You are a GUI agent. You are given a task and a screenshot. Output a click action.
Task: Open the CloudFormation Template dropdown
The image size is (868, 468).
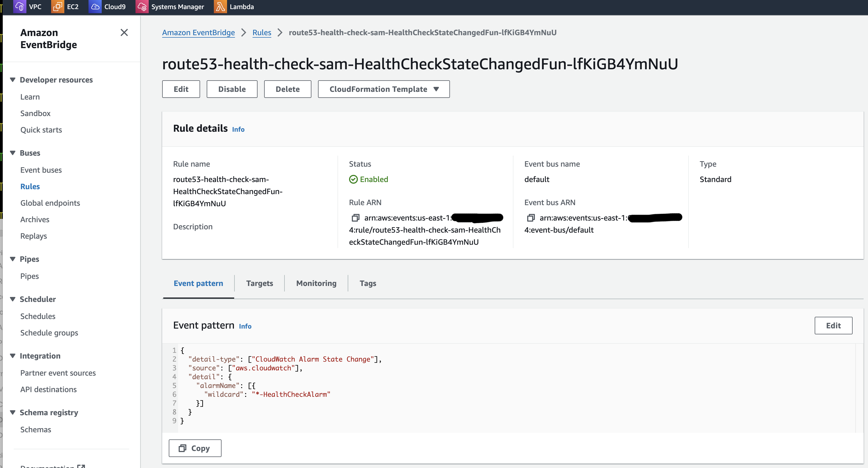383,89
